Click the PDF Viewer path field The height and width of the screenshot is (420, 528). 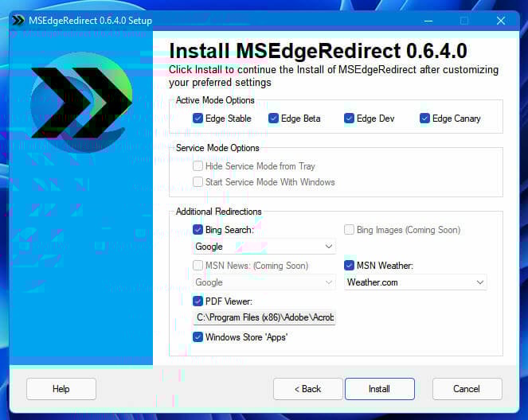click(264, 317)
